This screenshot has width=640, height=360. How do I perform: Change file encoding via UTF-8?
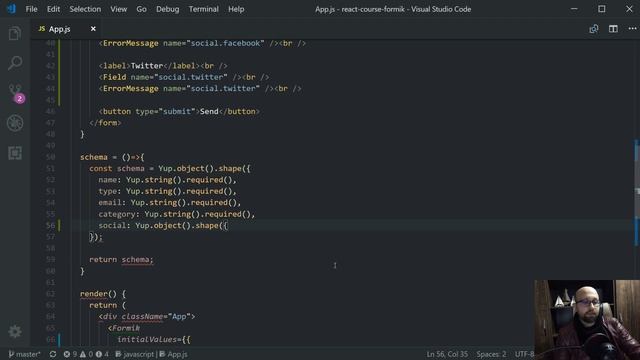click(x=524, y=354)
